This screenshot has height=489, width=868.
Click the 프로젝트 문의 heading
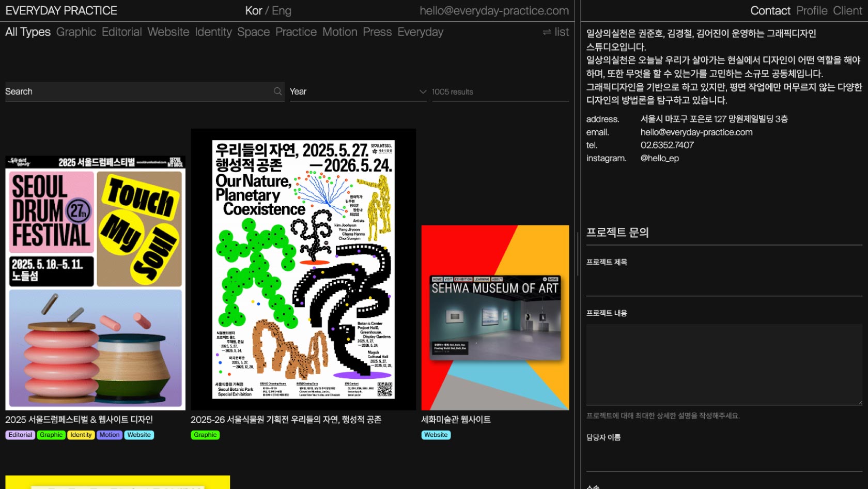pyautogui.click(x=617, y=233)
